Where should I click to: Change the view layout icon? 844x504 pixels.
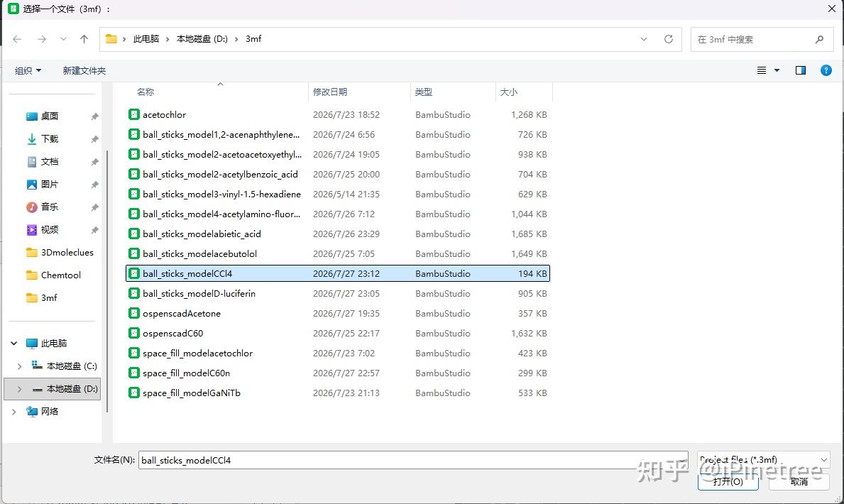click(x=762, y=70)
